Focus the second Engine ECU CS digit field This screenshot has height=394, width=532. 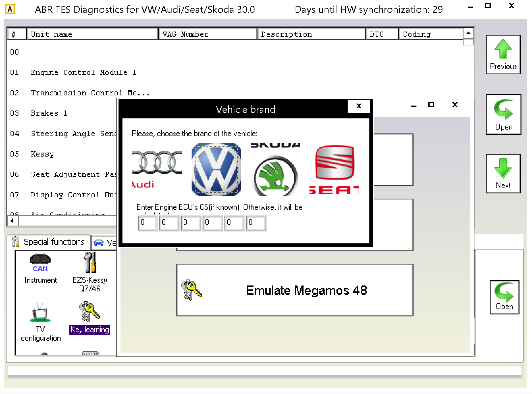coord(169,223)
